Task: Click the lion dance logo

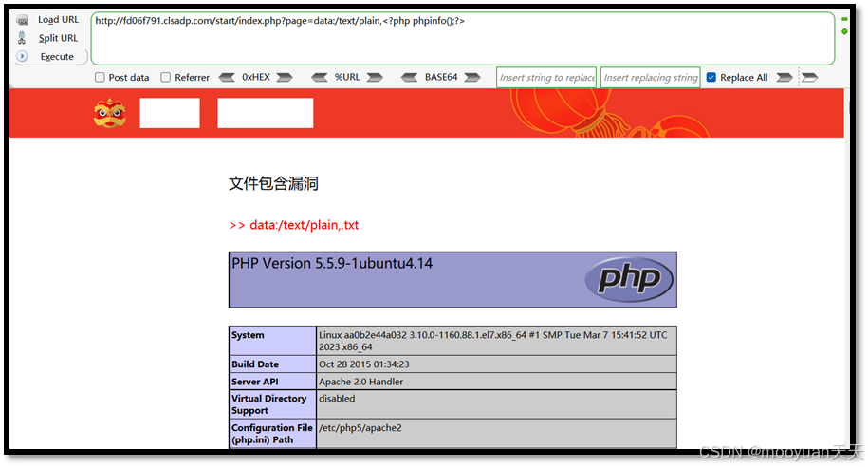Action: (x=110, y=113)
